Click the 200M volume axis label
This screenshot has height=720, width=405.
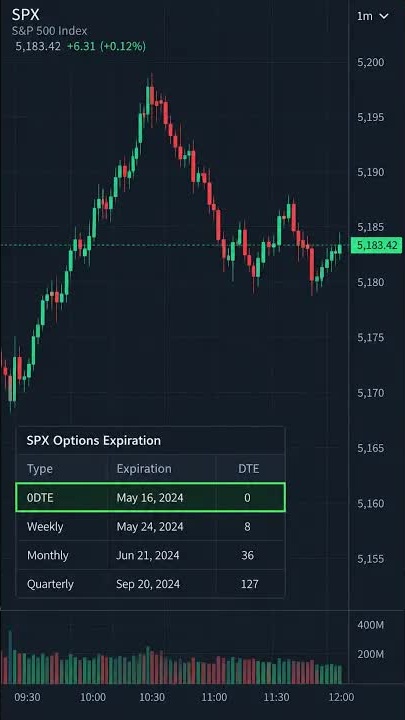(x=371, y=654)
